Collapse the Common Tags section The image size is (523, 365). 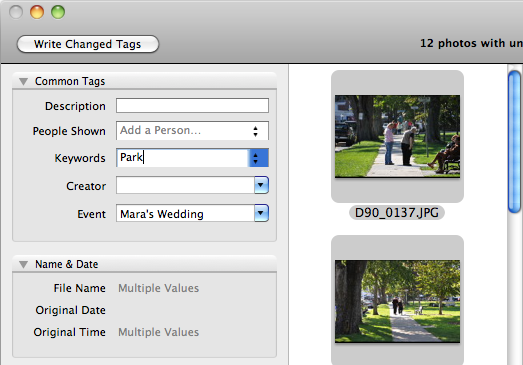click(x=23, y=81)
